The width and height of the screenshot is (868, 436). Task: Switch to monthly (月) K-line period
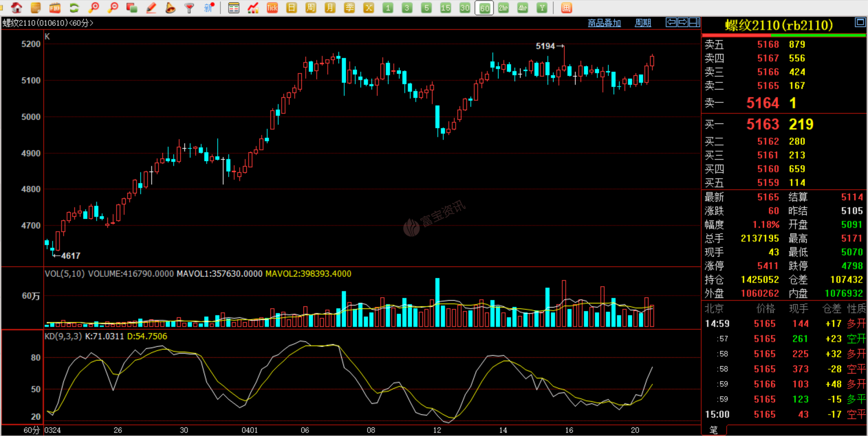[330, 8]
